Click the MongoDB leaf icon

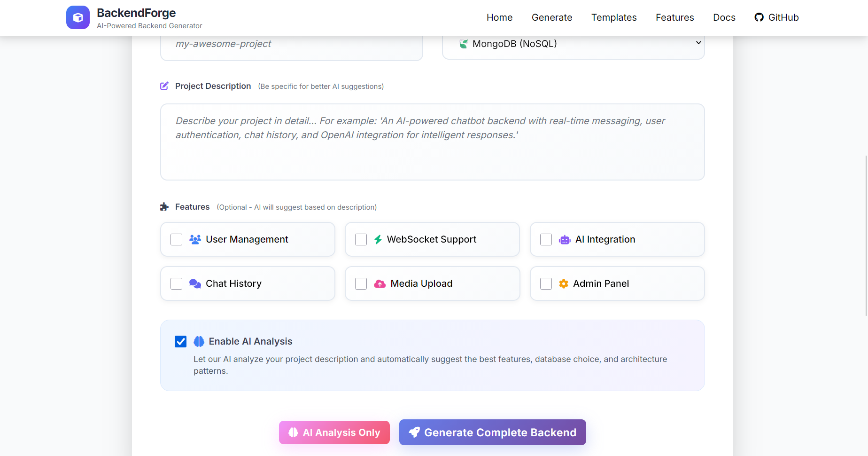pyautogui.click(x=464, y=44)
